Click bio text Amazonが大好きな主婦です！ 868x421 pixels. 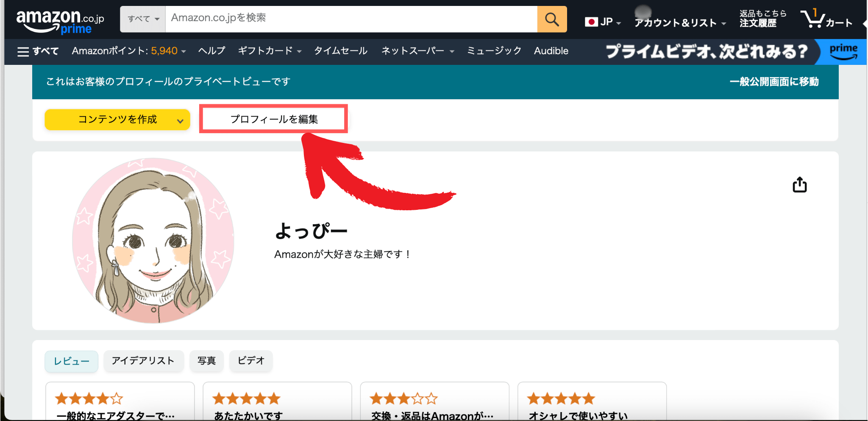pos(342,254)
